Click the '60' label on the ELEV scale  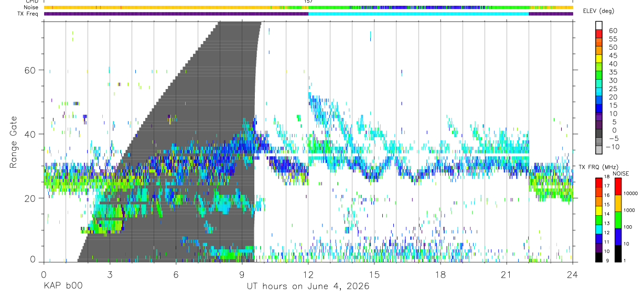(613, 30)
